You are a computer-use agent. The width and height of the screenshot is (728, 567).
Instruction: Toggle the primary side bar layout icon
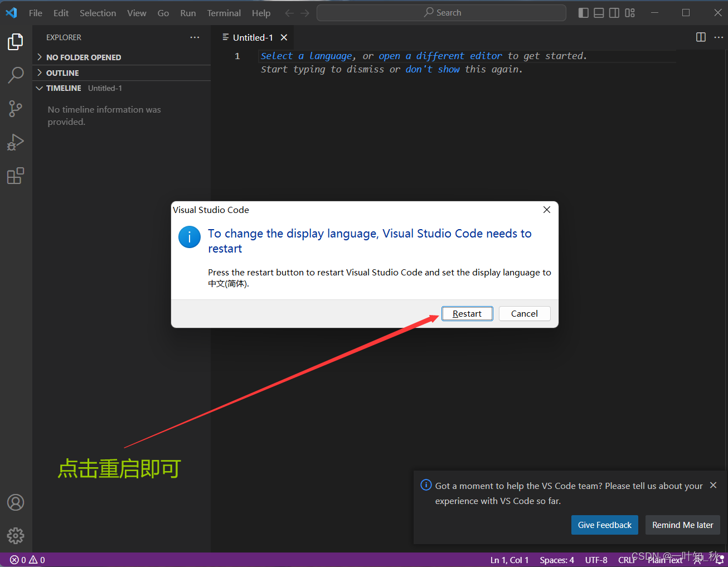click(x=583, y=13)
